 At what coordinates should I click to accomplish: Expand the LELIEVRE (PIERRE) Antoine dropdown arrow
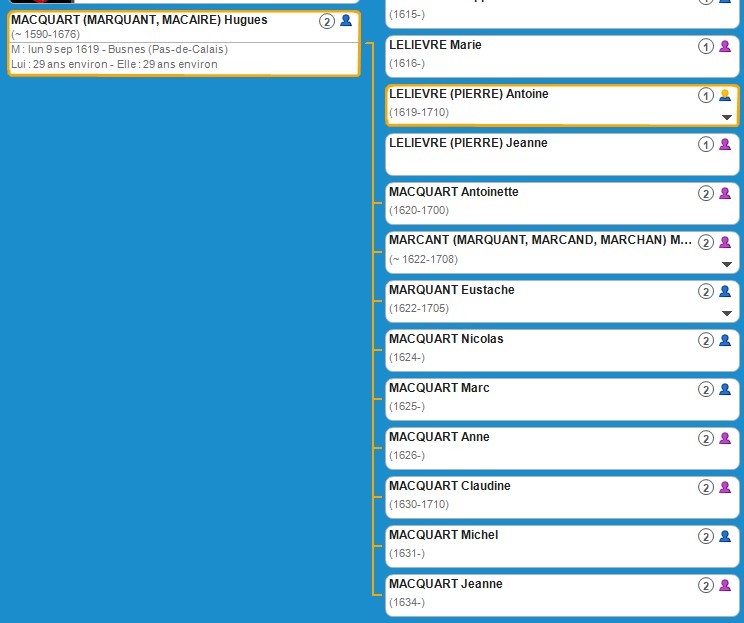point(727,117)
